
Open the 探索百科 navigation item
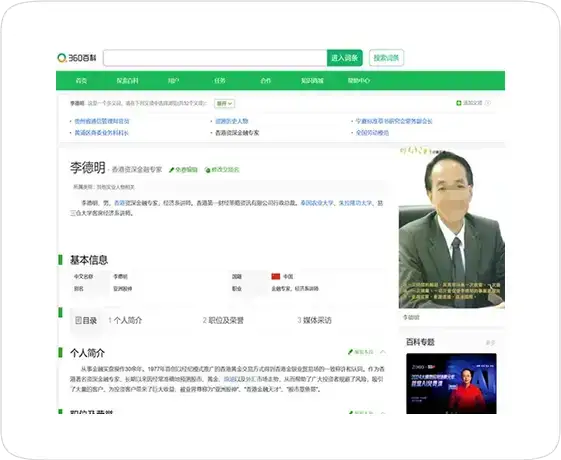point(127,81)
